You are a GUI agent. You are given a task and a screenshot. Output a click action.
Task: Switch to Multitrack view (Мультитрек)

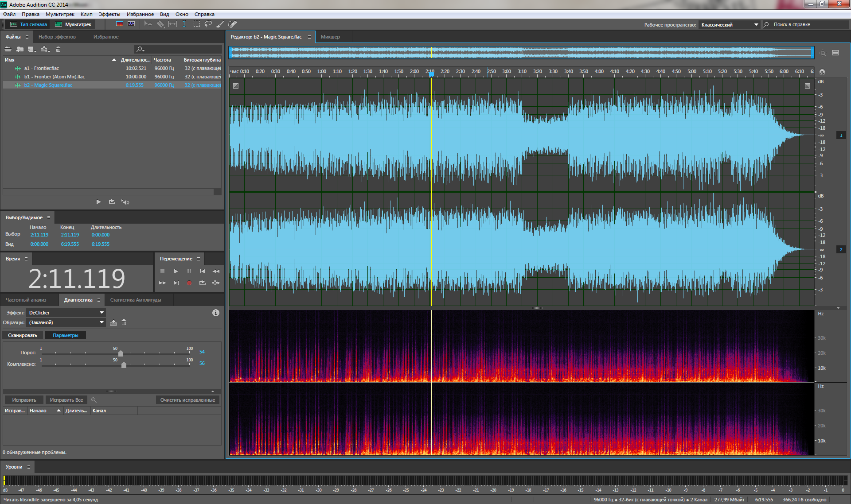click(x=73, y=24)
